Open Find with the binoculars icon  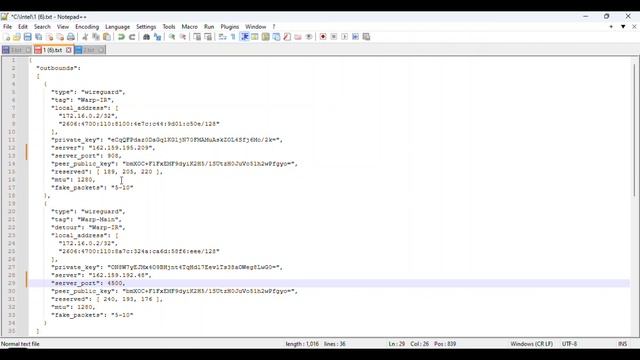pos(147,37)
